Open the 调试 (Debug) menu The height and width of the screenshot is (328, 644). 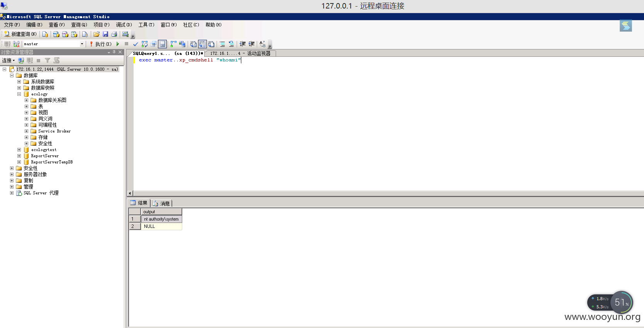click(x=124, y=25)
